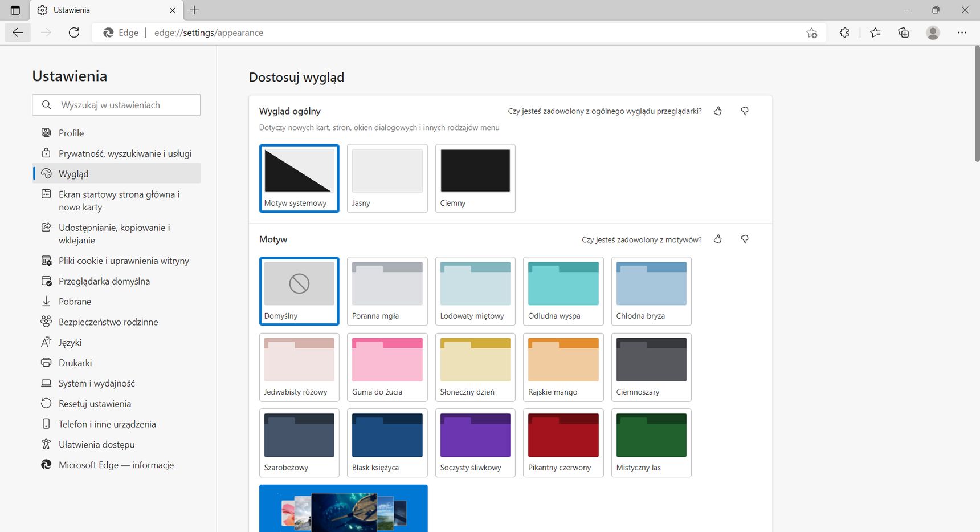This screenshot has width=980, height=532.
Task: Open Pliki cookie i uprawnienia witryny
Action: pyautogui.click(x=116, y=261)
